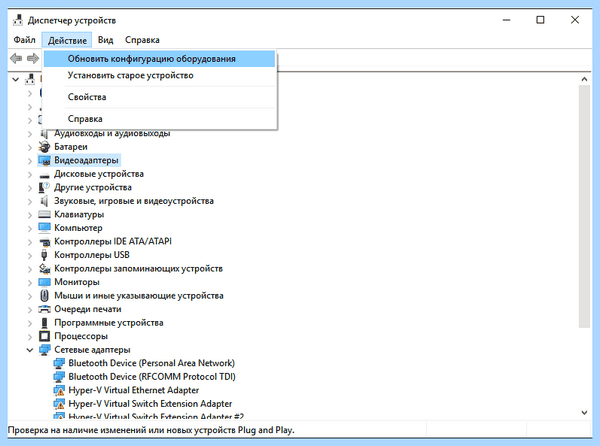Click the Мониторы icon
600x446 pixels.
pyautogui.click(x=44, y=282)
